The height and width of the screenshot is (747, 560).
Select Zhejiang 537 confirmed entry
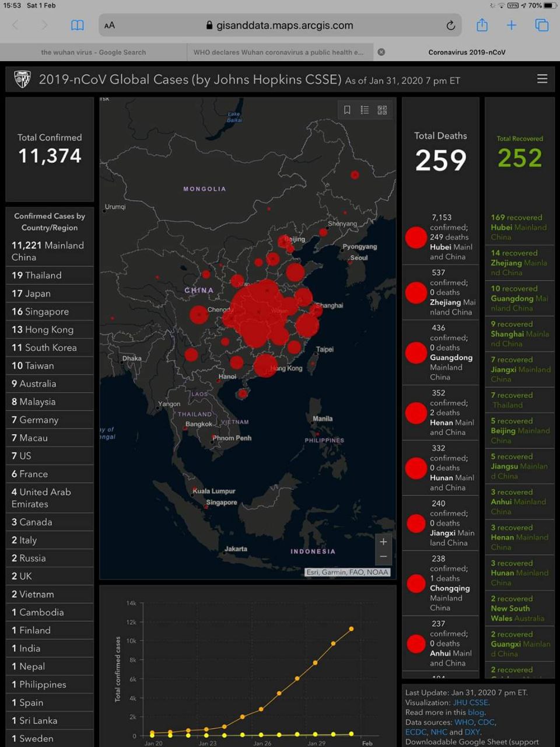pyautogui.click(x=440, y=292)
